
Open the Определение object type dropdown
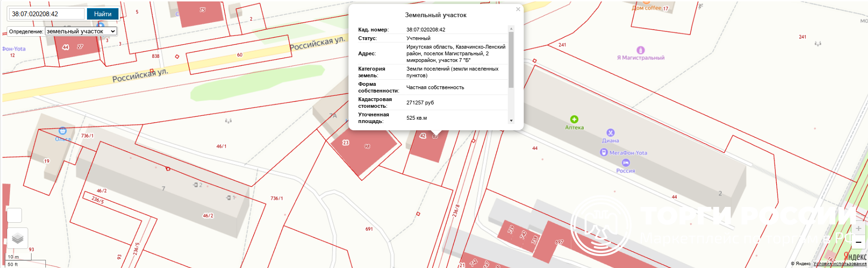point(81,31)
